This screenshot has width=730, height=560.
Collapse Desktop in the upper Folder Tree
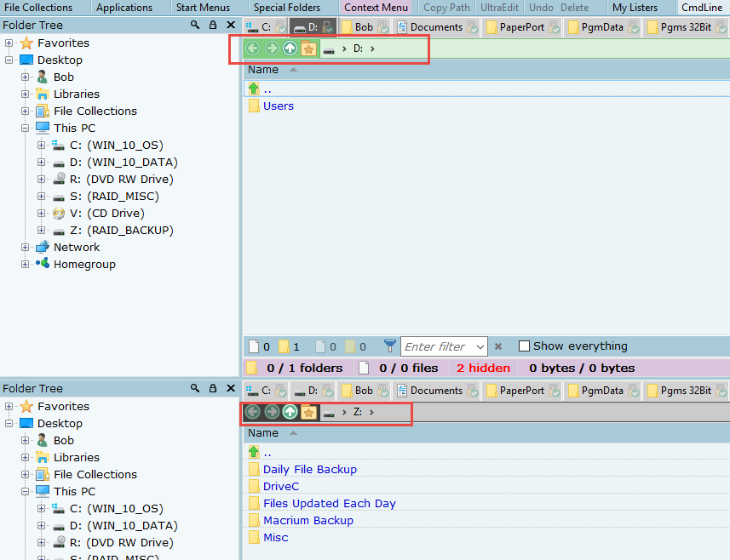tap(9, 60)
